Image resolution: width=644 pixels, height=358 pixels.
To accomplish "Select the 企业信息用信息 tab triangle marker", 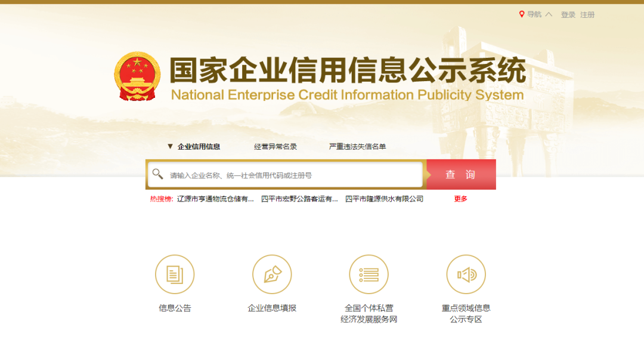I will tap(170, 146).
